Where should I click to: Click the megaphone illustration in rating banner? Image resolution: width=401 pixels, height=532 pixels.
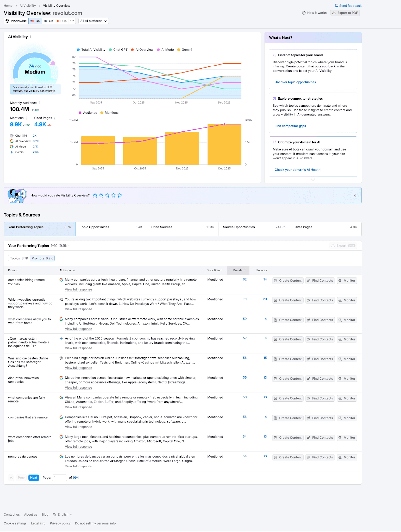[17, 196]
